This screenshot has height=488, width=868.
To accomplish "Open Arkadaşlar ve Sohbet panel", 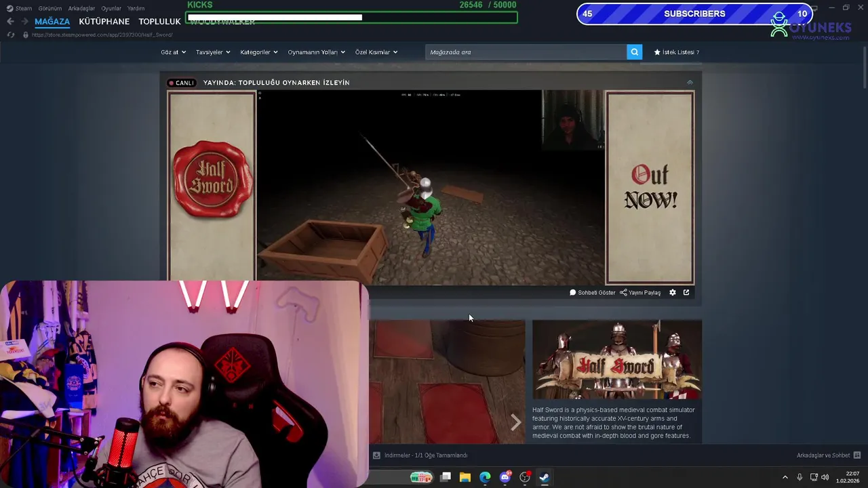I will pos(823,455).
